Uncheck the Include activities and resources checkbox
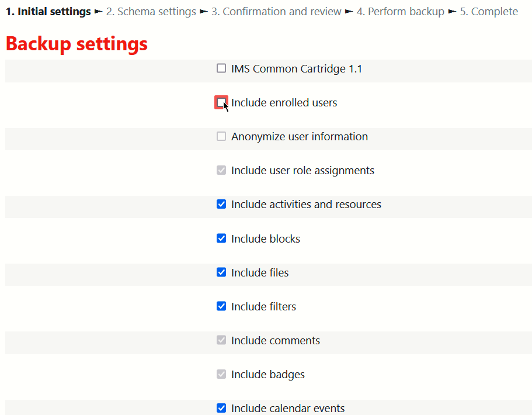532x415 pixels. tap(221, 204)
